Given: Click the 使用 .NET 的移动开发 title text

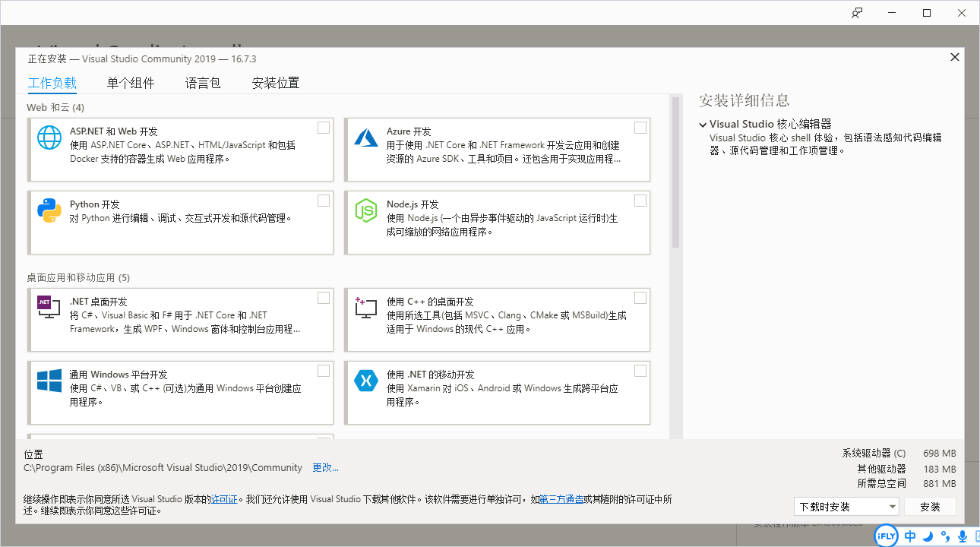Looking at the screenshot, I should click(x=431, y=375).
